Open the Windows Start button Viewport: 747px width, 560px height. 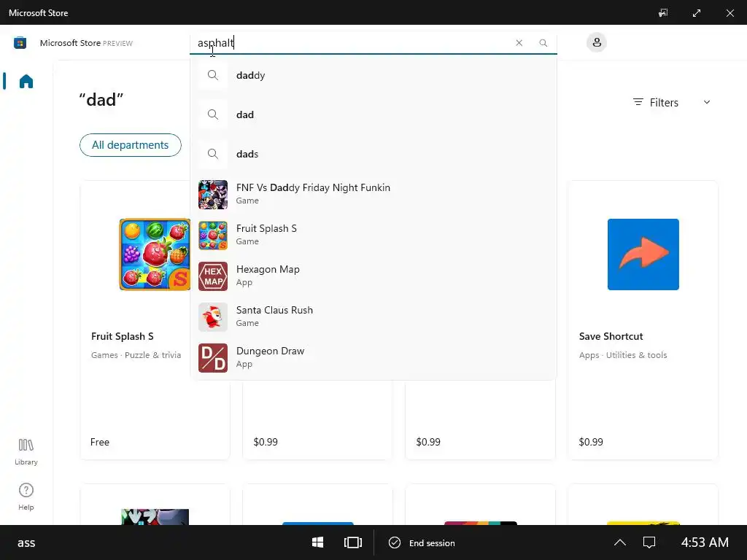pos(318,542)
